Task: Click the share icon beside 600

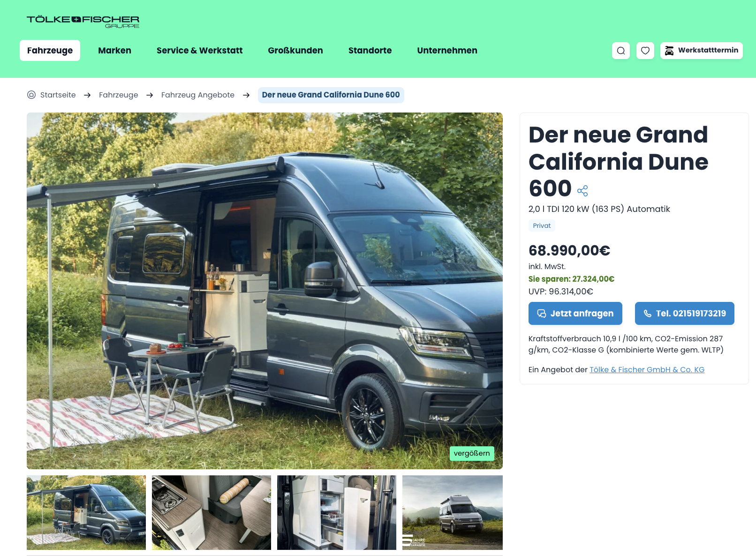Action: [582, 191]
